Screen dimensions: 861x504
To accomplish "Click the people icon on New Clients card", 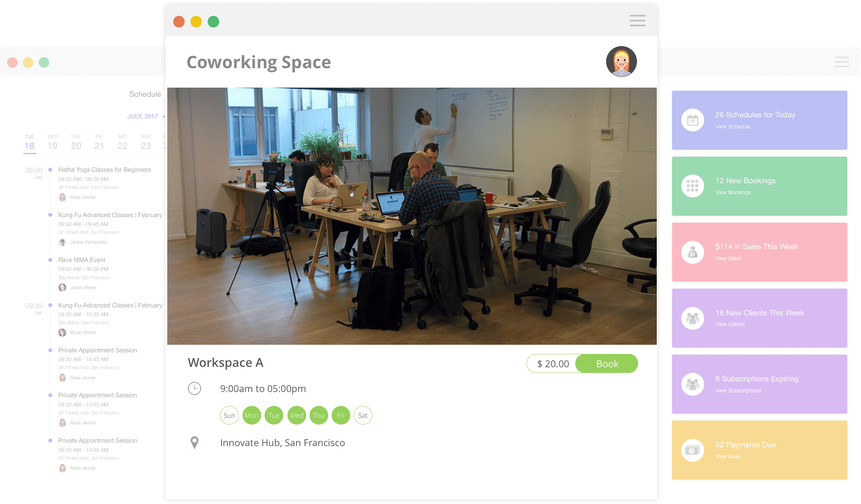I will [x=692, y=318].
